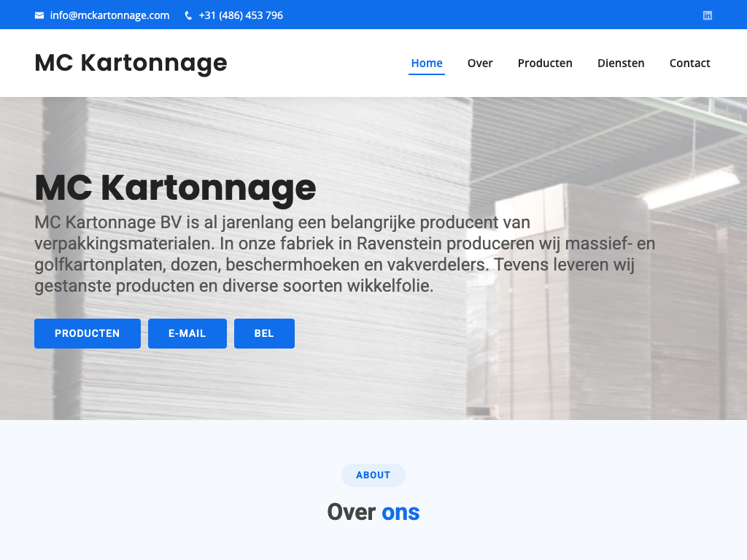The width and height of the screenshot is (747, 560).
Task: Click the MC Kartonnage header logo
Action: [x=131, y=63]
